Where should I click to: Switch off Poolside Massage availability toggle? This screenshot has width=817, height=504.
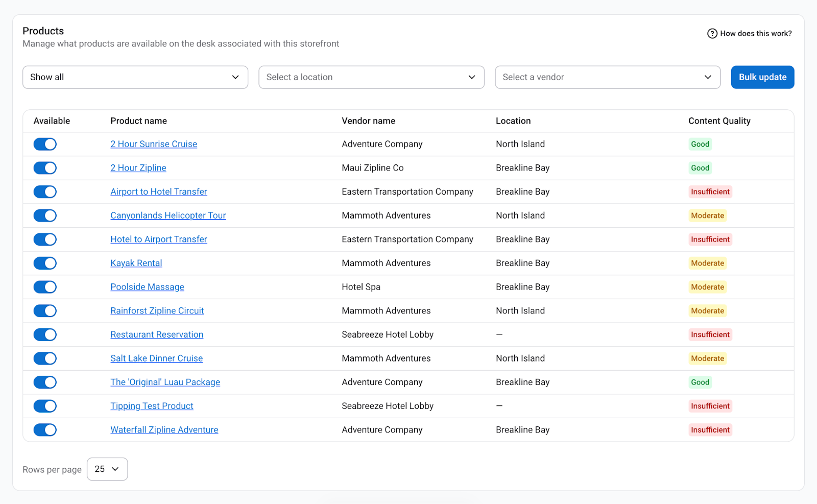tap(45, 287)
